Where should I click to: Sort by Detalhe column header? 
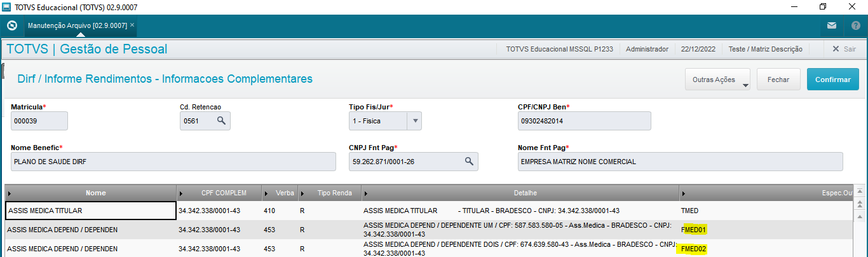tap(520, 193)
